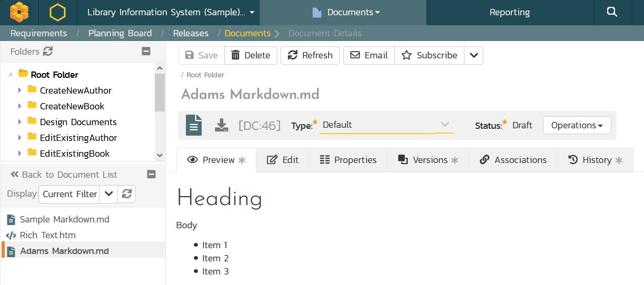Open Sample Markdown.md in document list
This screenshot has height=285, width=644.
click(x=64, y=219)
